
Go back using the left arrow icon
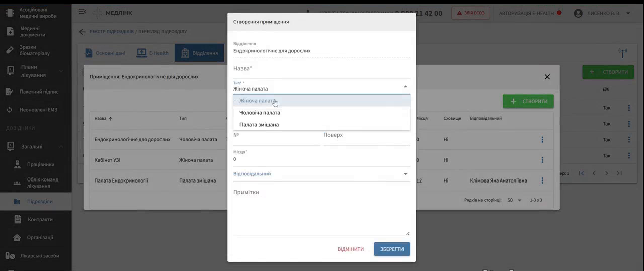point(82,32)
